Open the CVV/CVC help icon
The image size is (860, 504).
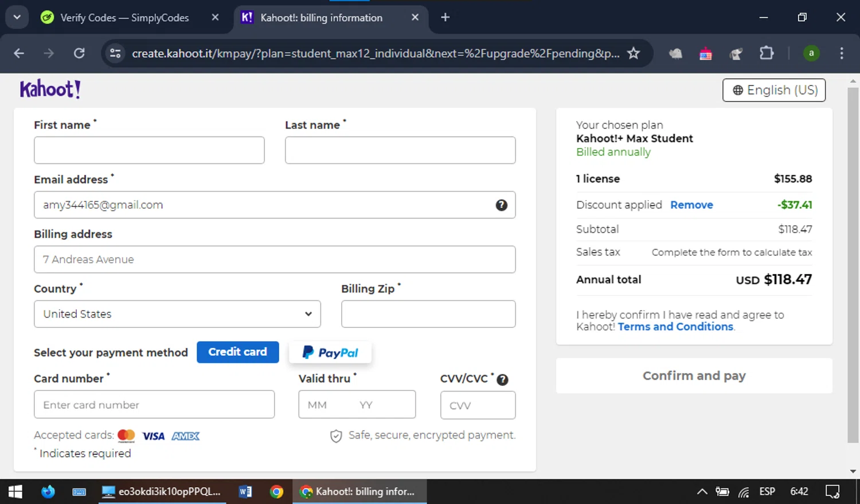tap(502, 380)
